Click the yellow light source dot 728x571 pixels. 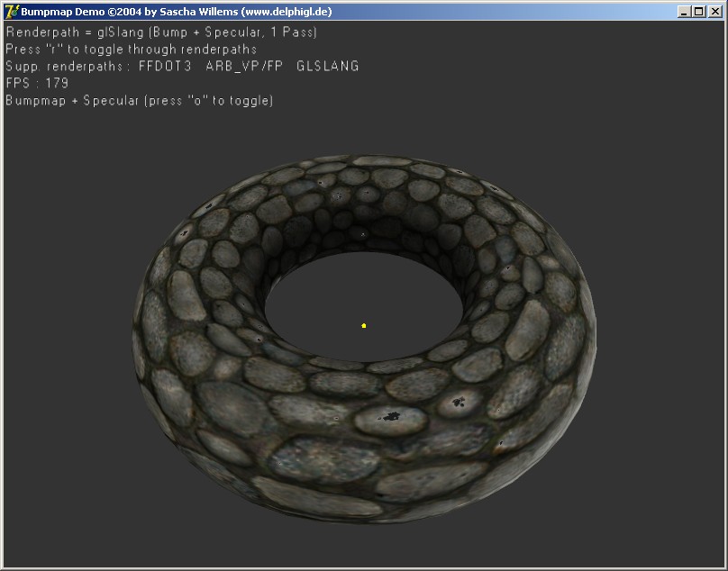(x=363, y=325)
